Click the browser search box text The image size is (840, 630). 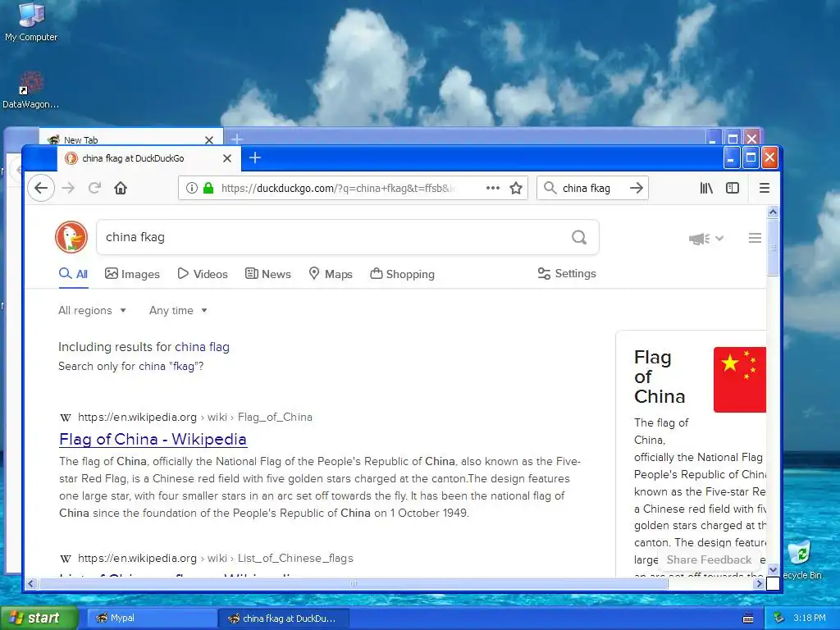pyautogui.click(x=586, y=188)
